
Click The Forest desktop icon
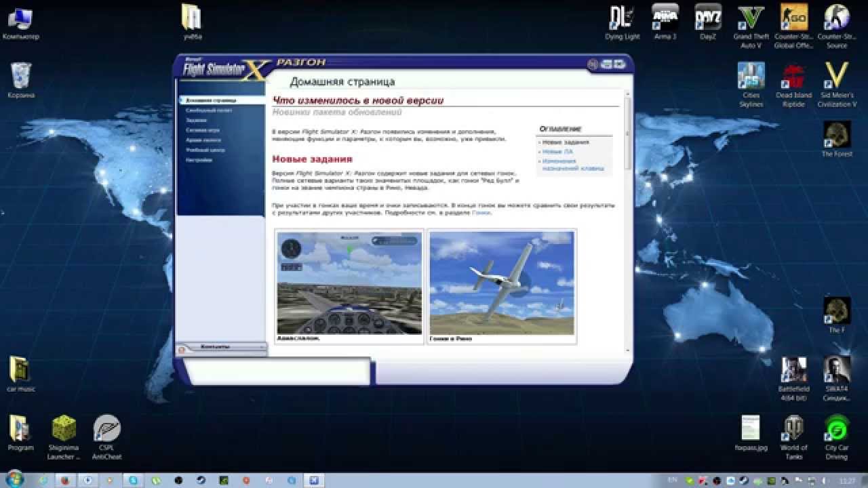(837, 139)
